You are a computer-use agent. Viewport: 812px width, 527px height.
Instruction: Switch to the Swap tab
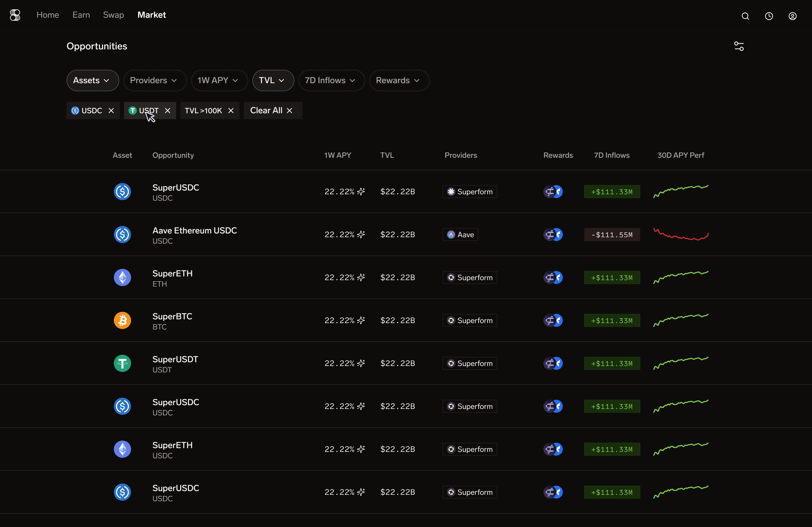coord(113,15)
